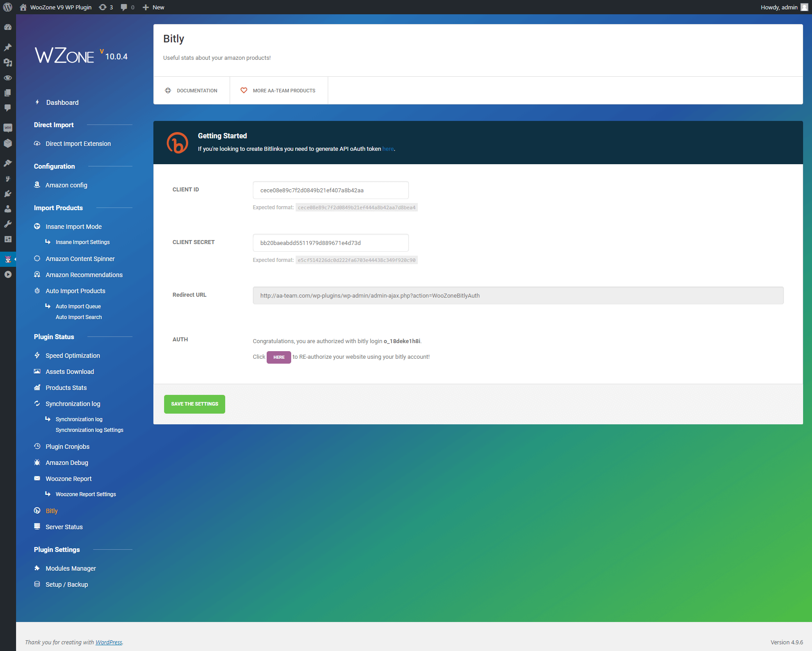Open Plugin Cronjobs
Viewport: 812px width, 651px height.
coord(67,447)
